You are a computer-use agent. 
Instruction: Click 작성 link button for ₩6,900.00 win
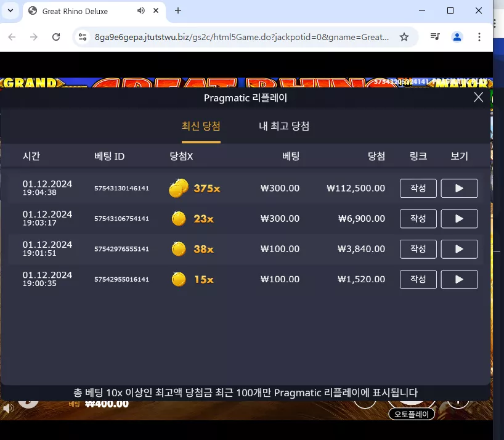[418, 219]
